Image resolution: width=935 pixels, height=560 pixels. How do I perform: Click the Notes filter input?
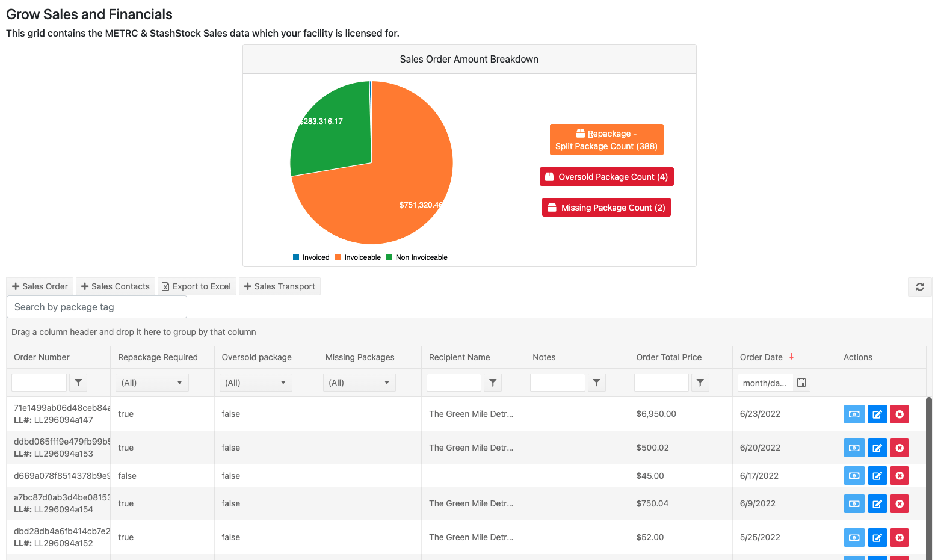tap(557, 383)
